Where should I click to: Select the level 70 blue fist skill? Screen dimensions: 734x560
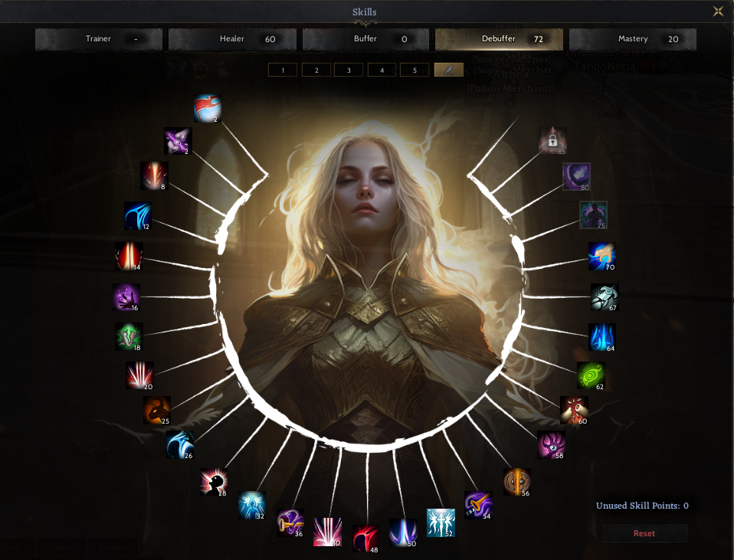(x=602, y=256)
